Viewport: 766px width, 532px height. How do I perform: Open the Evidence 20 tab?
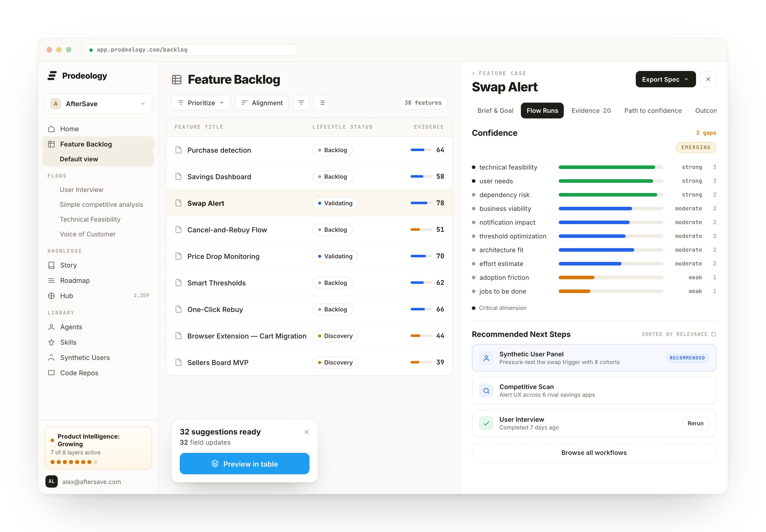tap(591, 111)
